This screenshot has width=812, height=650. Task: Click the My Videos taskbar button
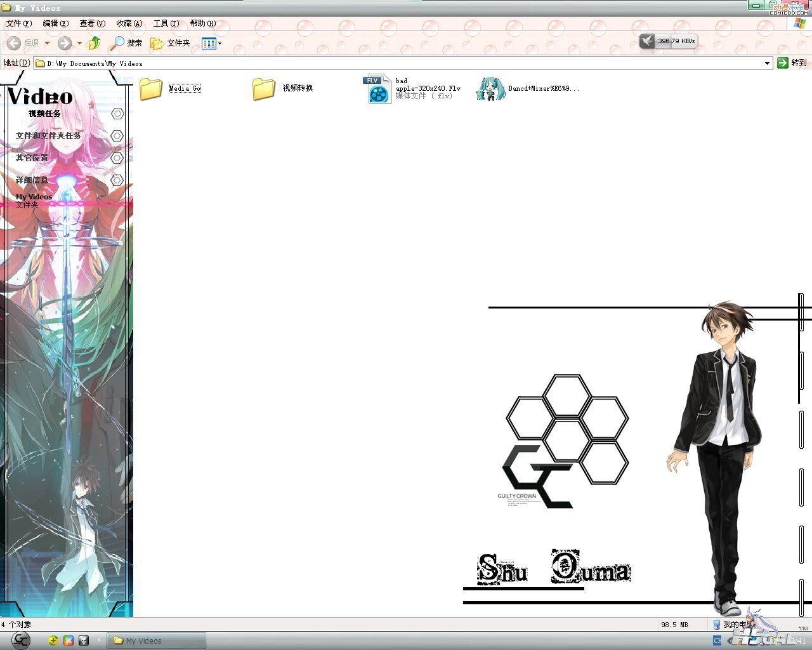(x=156, y=640)
